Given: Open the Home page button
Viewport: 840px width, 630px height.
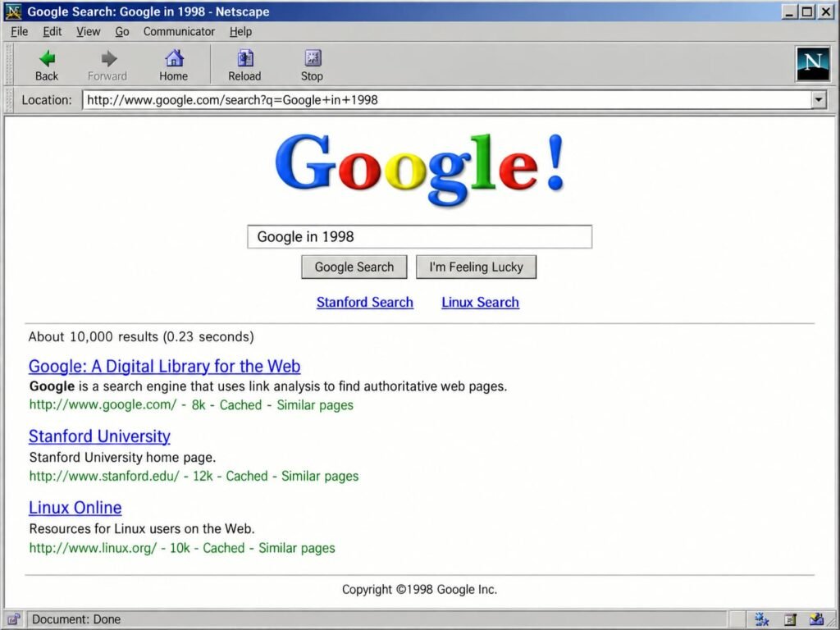Looking at the screenshot, I should [x=174, y=66].
